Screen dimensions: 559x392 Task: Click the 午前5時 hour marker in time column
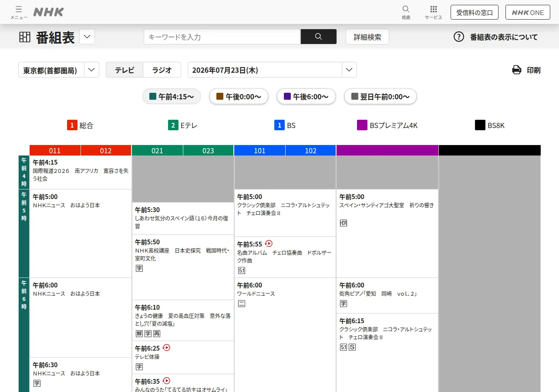click(24, 233)
